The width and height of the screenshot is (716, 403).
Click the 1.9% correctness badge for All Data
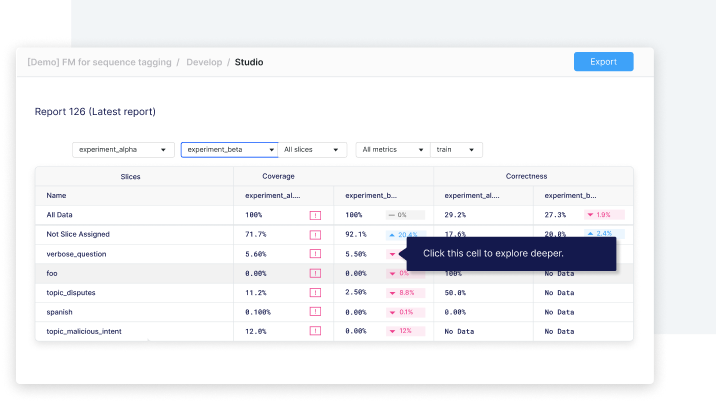click(604, 215)
